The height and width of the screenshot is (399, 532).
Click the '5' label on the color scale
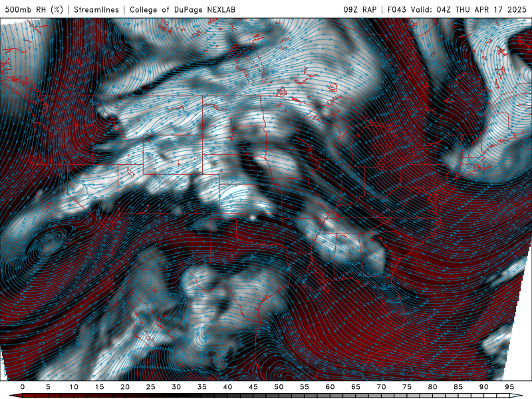(48, 387)
